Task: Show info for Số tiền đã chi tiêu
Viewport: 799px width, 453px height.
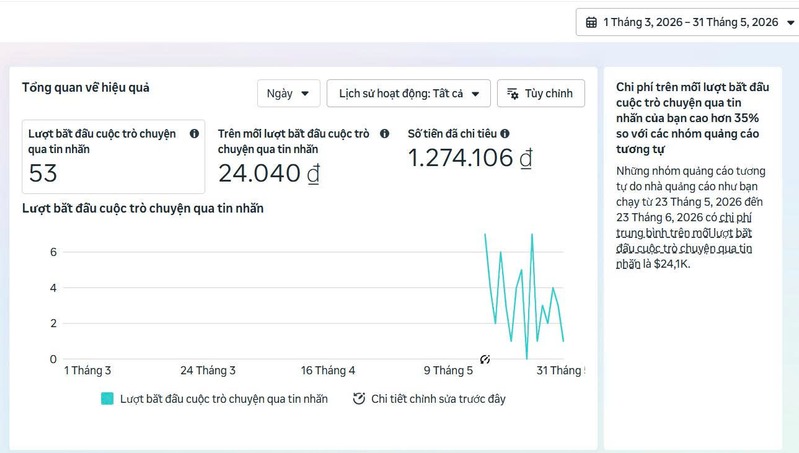Action: 504,134
